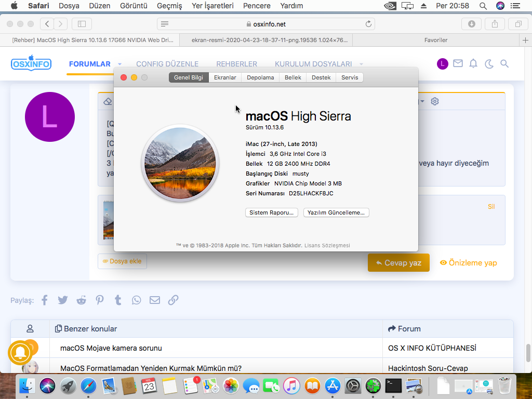532x399 pixels.
Task: Open the forum inbox envelope icon
Action: coord(458,64)
